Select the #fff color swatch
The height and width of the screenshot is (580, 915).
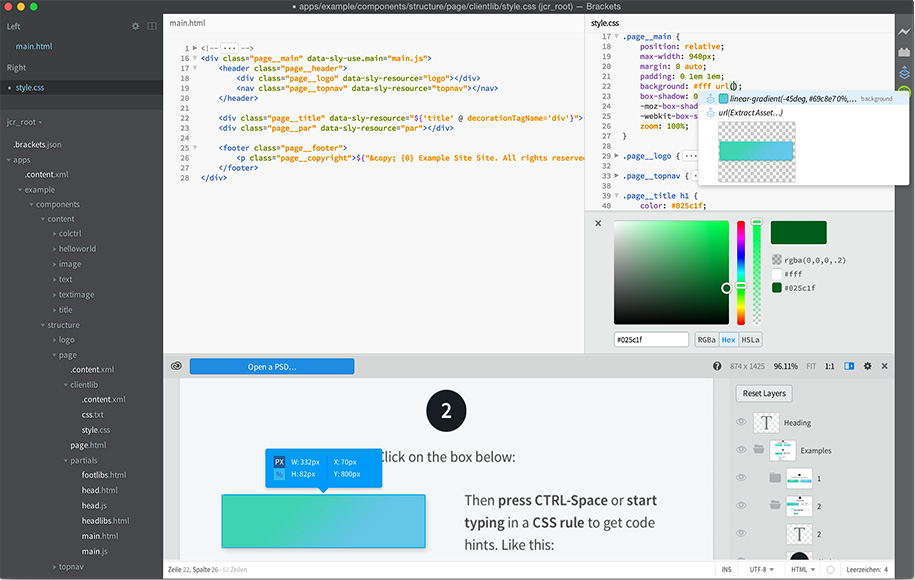[x=777, y=273]
